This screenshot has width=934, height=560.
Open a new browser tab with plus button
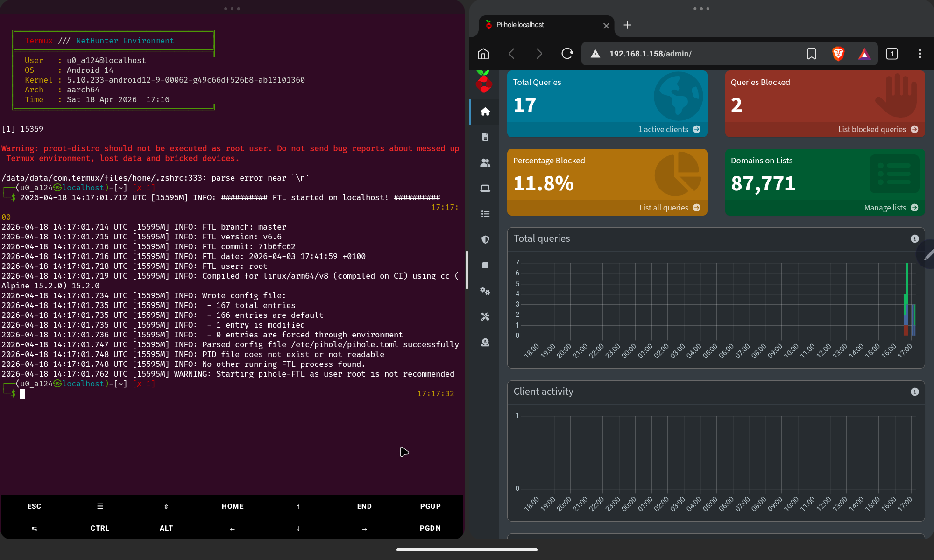pyautogui.click(x=627, y=25)
